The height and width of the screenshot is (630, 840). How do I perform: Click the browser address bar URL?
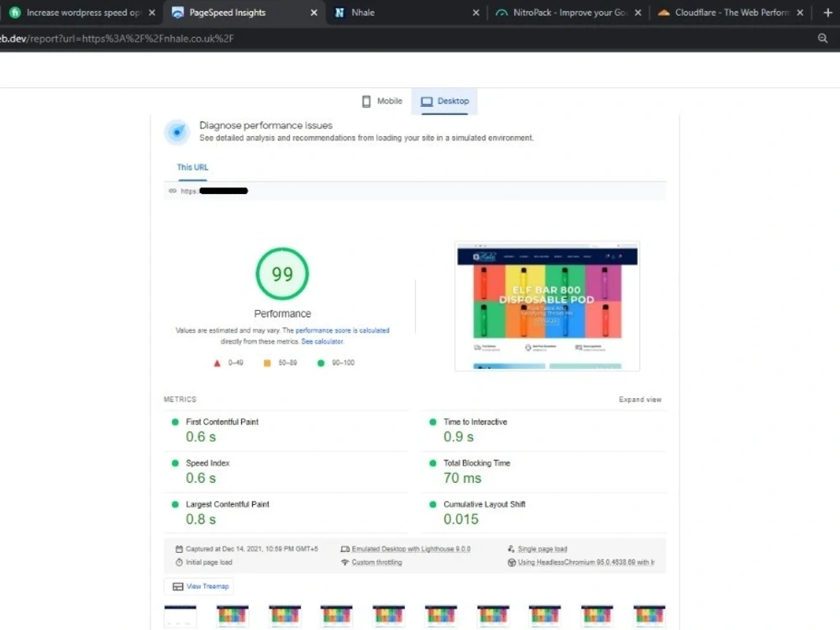(x=117, y=39)
